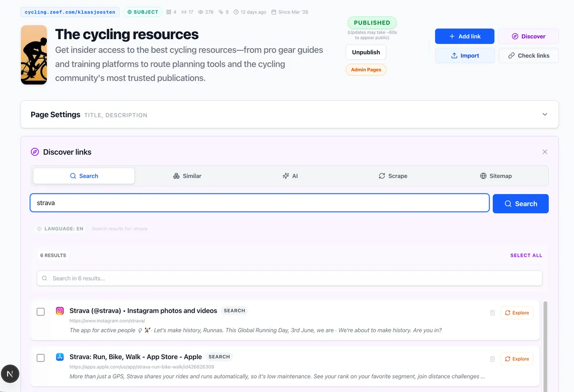Tick the Strava App Store result checkbox
This screenshot has height=392, width=574.
(41, 358)
